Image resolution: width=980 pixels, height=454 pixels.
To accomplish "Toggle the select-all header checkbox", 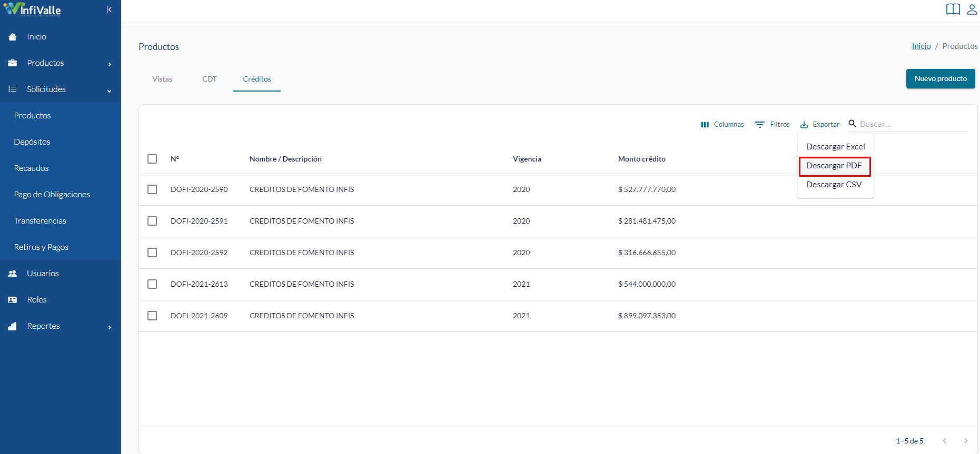I will tap(152, 159).
